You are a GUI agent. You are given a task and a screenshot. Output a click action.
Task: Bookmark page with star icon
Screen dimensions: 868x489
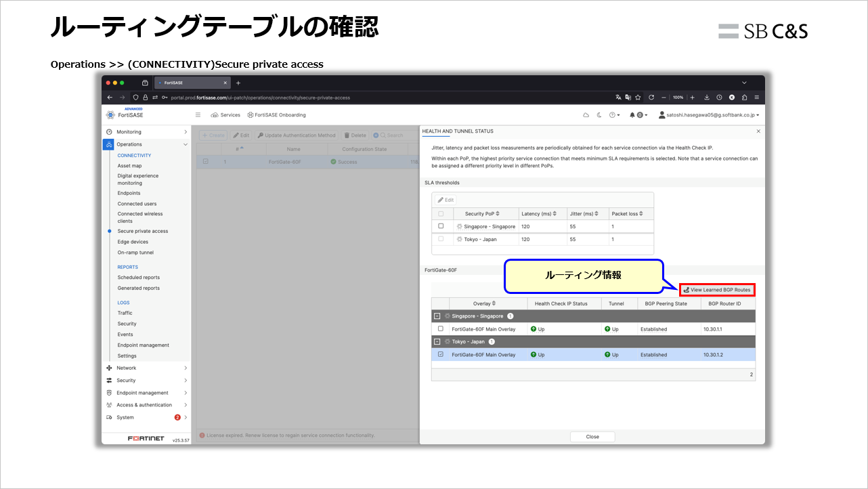(x=638, y=97)
